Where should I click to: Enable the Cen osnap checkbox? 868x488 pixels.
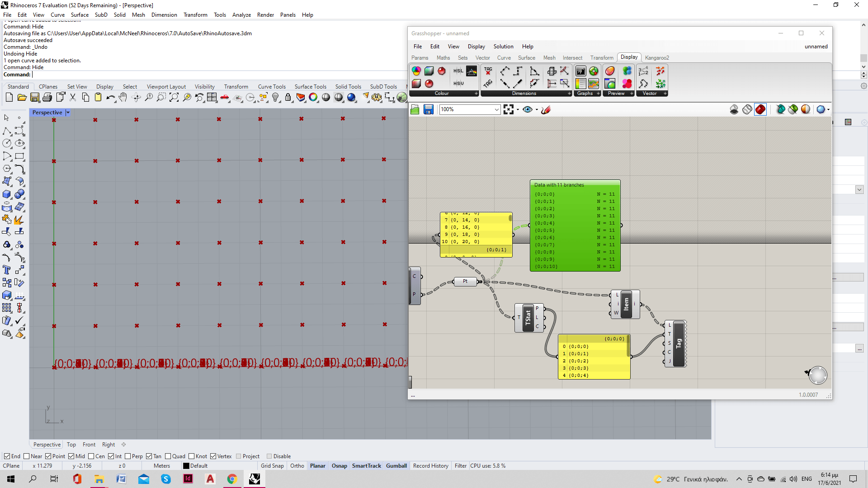click(x=91, y=456)
